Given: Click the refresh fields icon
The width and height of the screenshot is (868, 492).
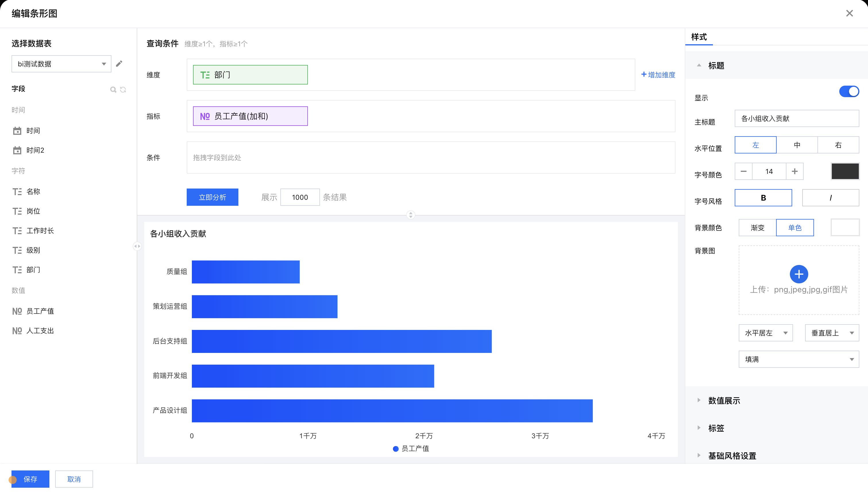Looking at the screenshot, I should pos(123,90).
